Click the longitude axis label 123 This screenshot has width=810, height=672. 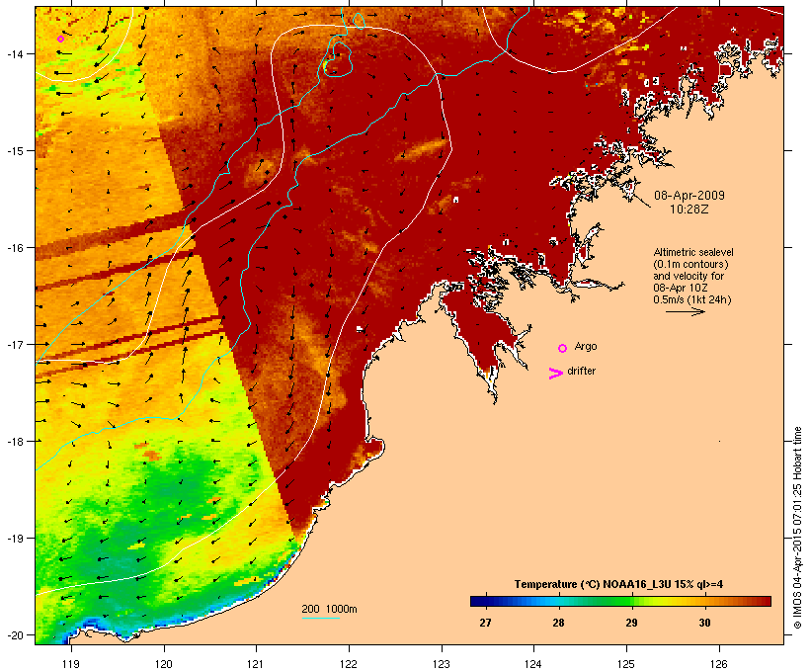pos(442,664)
